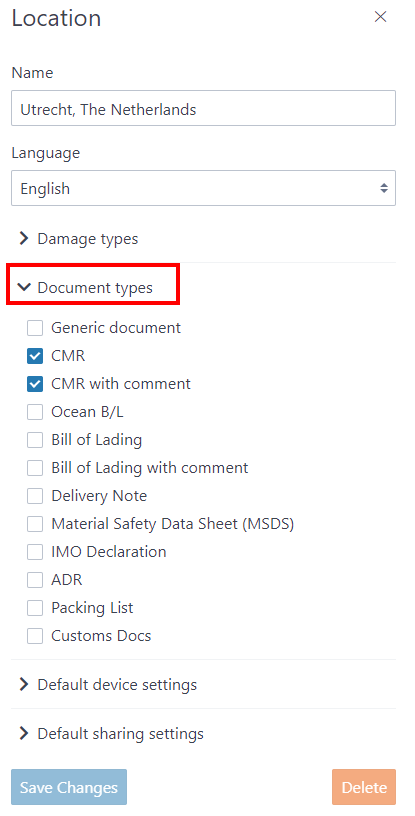The image size is (415, 816).
Task: Close the Location panel with X
Action: tap(381, 17)
